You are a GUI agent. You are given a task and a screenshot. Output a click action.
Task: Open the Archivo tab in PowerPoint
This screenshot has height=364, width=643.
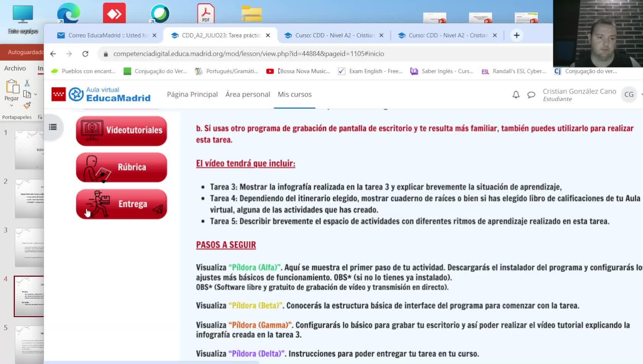click(x=15, y=68)
